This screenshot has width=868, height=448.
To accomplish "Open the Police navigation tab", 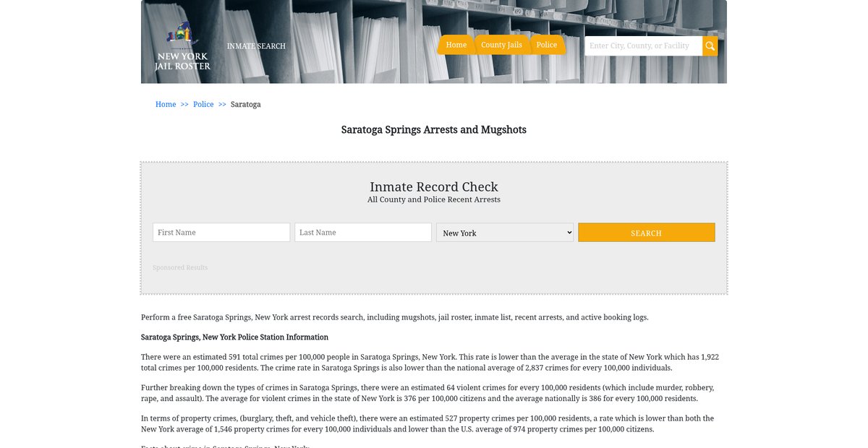I will (547, 45).
